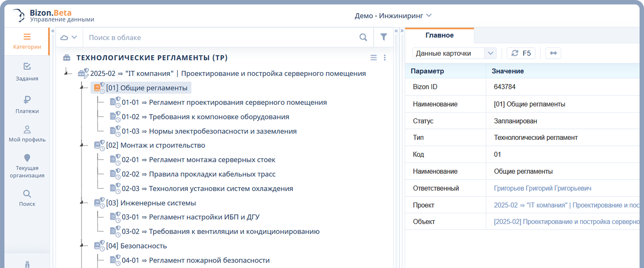Click the list-view lines icon in header
Image resolution: width=644 pixels, height=268 pixels.
pos(373,58)
